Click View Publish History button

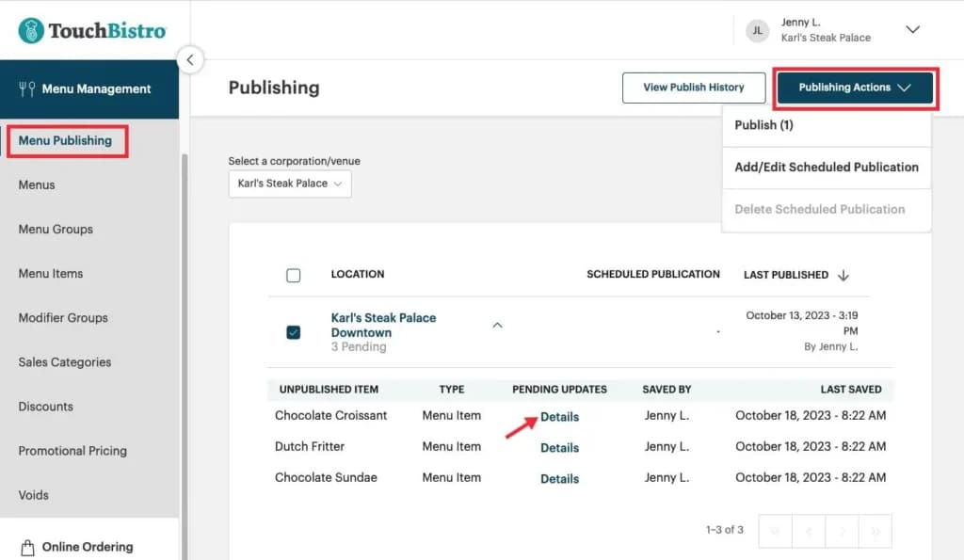(x=694, y=88)
